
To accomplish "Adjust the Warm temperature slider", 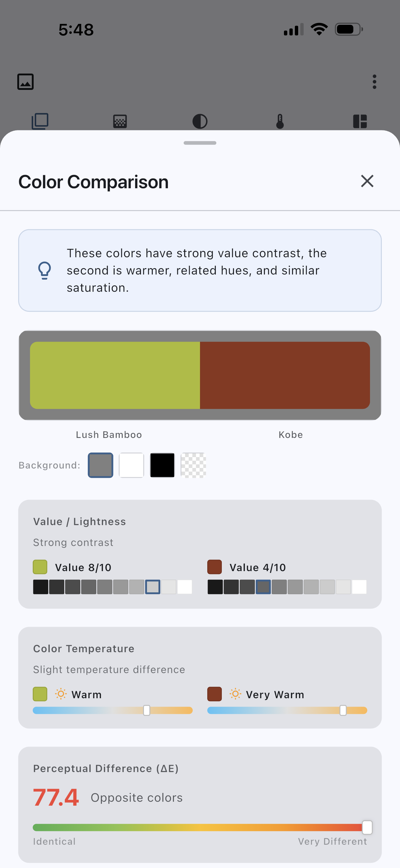I will click(x=146, y=710).
